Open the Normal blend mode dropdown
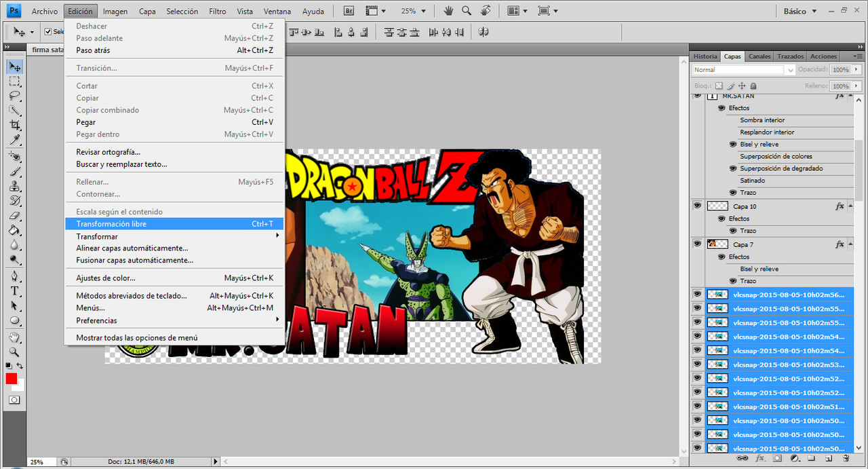The image size is (868, 469). (744, 70)
